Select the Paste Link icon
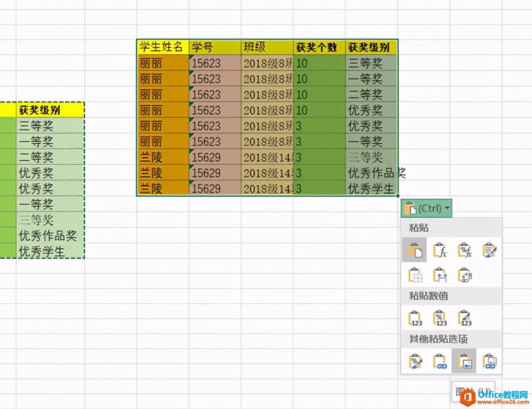Viewport: 532px width, 409px height. tap(440, 361)
